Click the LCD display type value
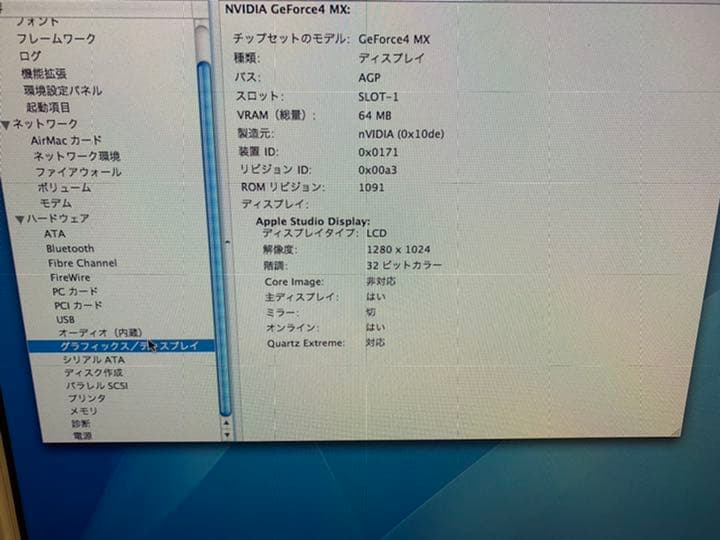Viewport: 720px width, 540px height. (377, 233)
